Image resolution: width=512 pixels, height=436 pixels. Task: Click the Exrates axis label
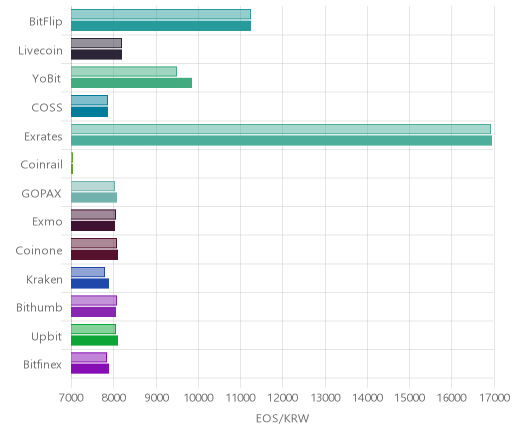point(43,136)
